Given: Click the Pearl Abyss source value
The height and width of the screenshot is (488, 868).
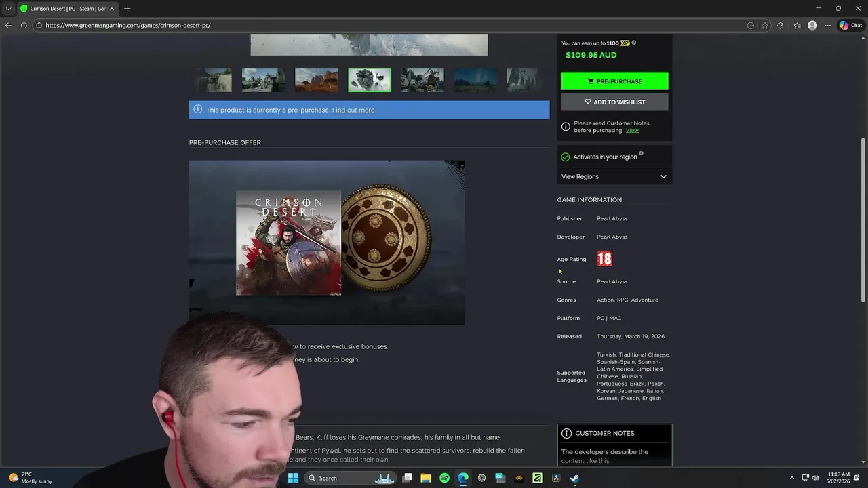Looking at the screenshot, I should (x=612, y=281).
